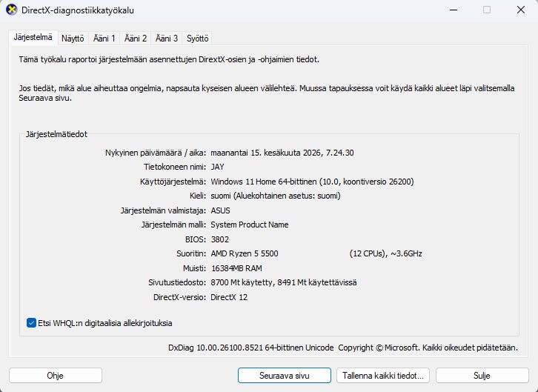Switch to the Näyttö tab
The image size is (538, 392).
pos(73,39)
